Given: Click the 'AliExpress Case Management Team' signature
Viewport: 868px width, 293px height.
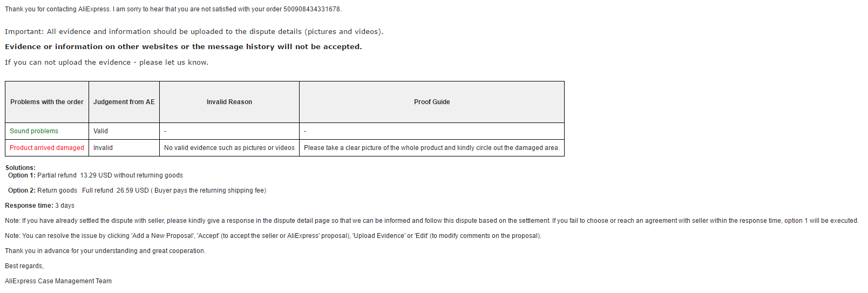Looking at the screenshot, I should [x=58, y=281].
